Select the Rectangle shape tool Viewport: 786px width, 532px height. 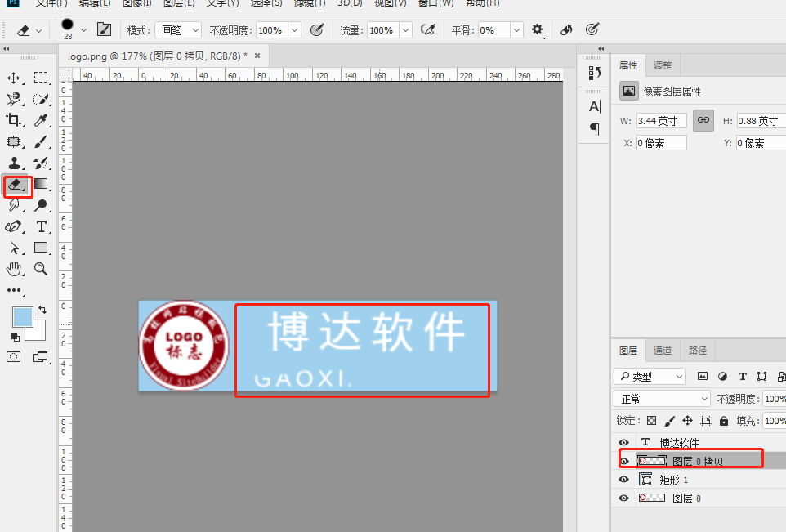[41, 247]
